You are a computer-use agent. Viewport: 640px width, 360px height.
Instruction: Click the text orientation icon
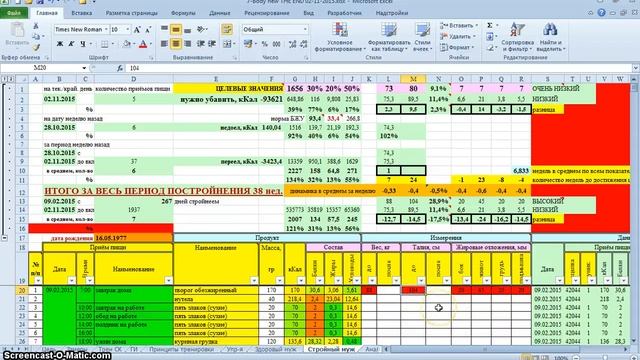pos(200,29)
